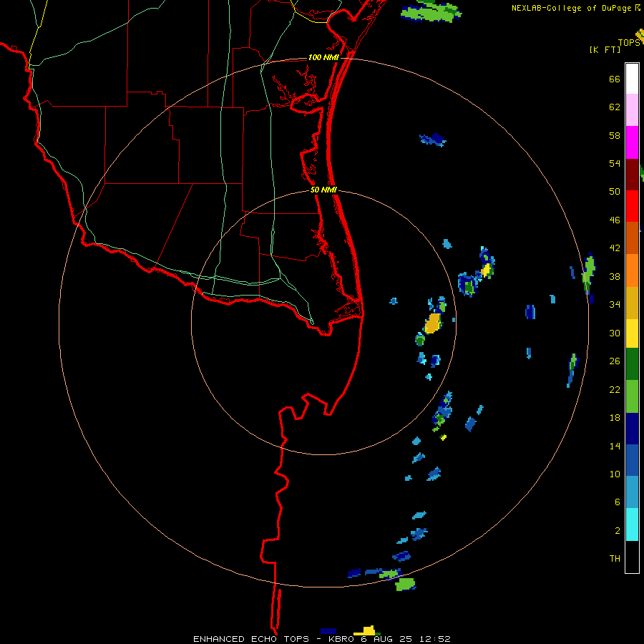Click the 62 legend value
The height and width of the screenshot is (644, 644).
point(615,107)
